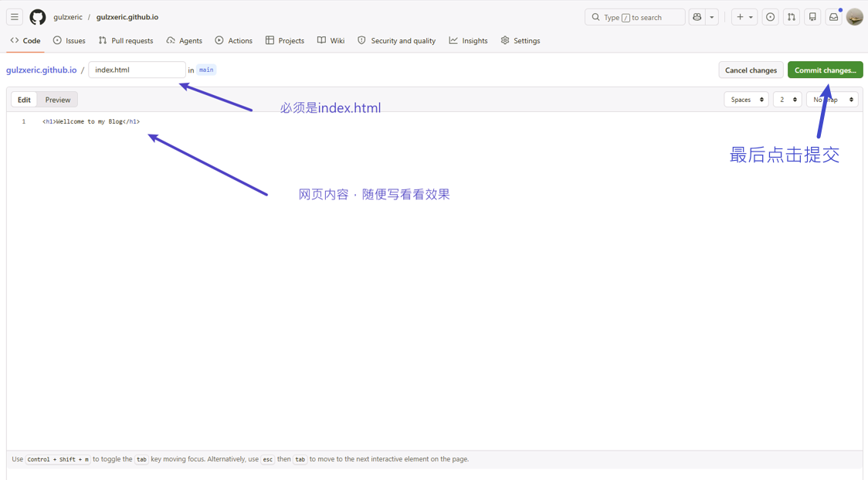This screenshot has width=868, height=480.
Task: Open the create new plus menu
Action: click(744, 17)
